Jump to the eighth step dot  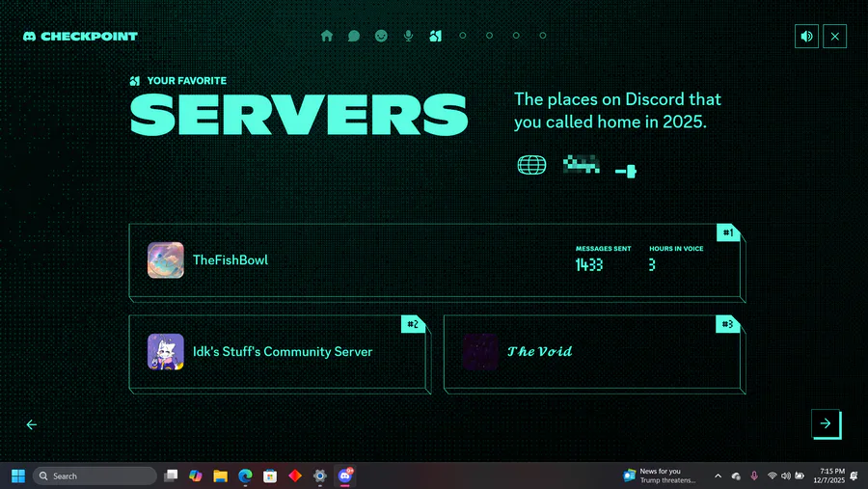(x=516, y=36)
